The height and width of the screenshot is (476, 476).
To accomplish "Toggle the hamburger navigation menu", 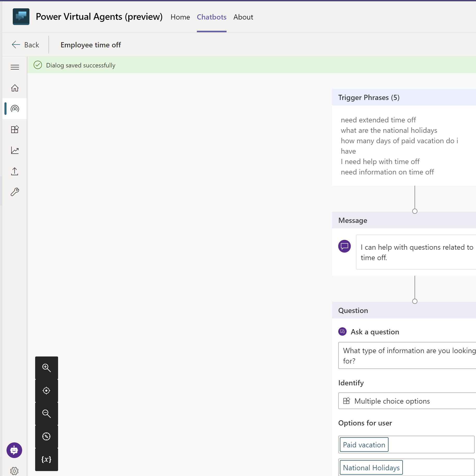I will click(x=15, y=67).
